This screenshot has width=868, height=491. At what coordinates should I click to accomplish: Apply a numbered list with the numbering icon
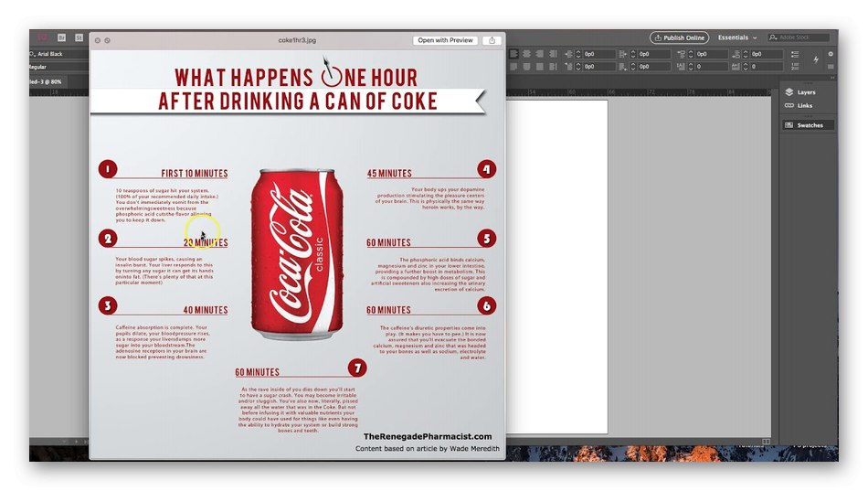[795, 67]
